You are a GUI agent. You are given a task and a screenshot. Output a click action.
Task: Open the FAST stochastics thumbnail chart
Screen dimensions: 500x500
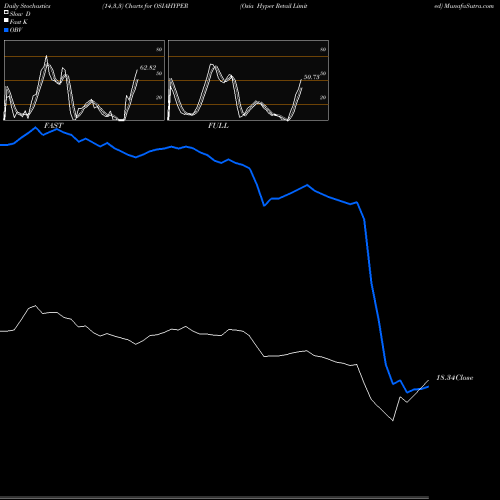[84, 80]
